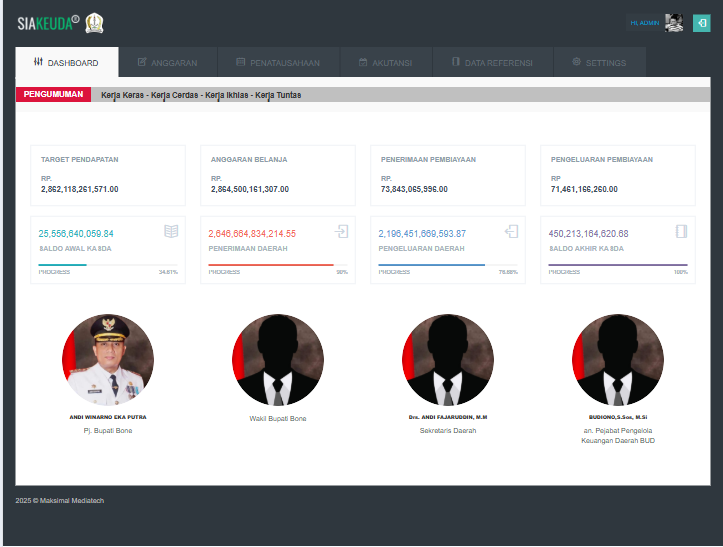Click the HI, ADMIN user link

(x=643, y=22)
